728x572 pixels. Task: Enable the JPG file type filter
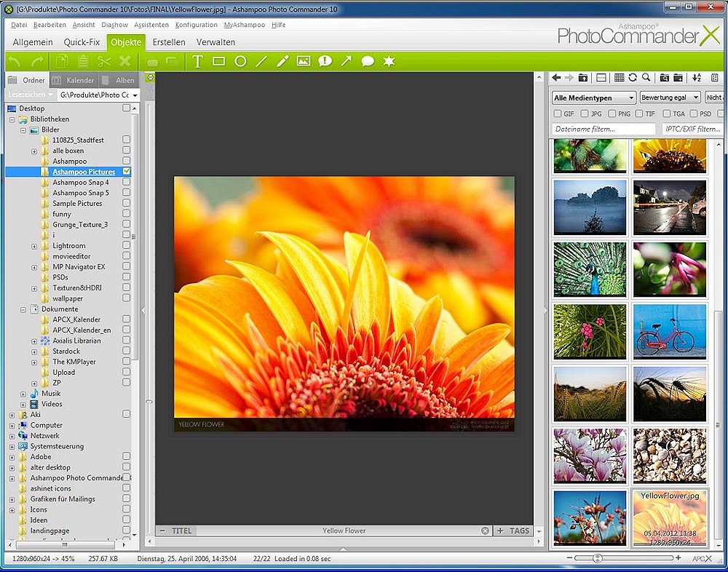(x=585, y=114)
